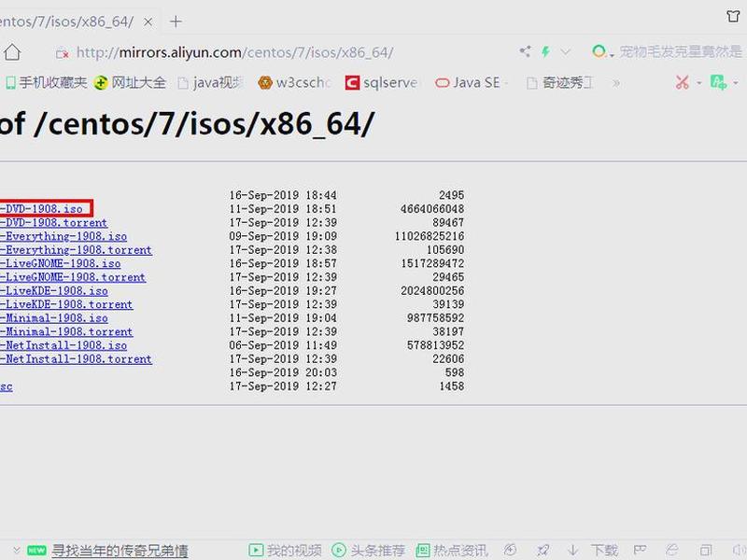Download the DVD-1908.torrent file
Image resolution: width=747 pixels, height=560 pixels.
coord(54,222)
